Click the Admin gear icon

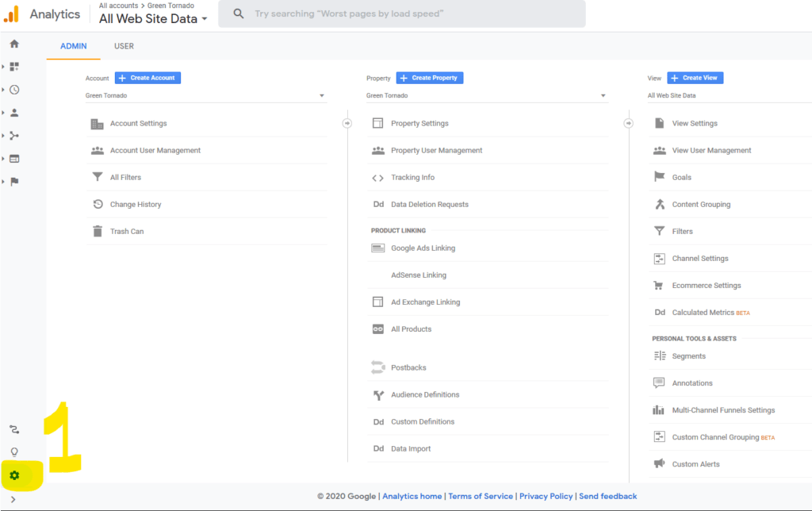pos(14,475)
